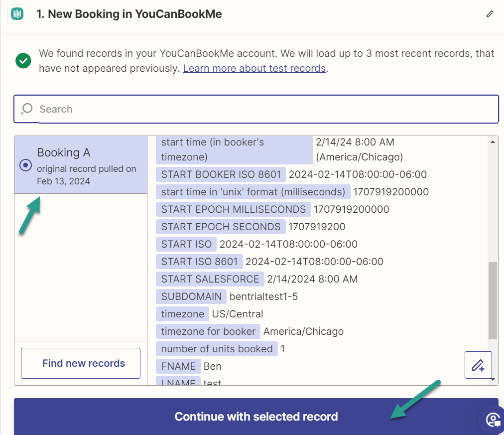Click value 2/14/2024 8:00 AM

[x=312, y=279]
